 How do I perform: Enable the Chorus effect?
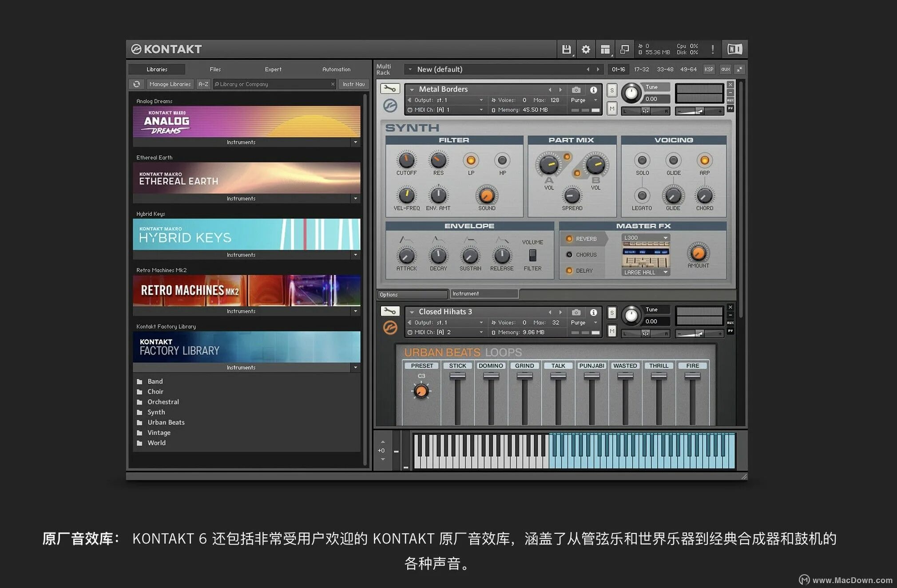click(x=569, y=255)
